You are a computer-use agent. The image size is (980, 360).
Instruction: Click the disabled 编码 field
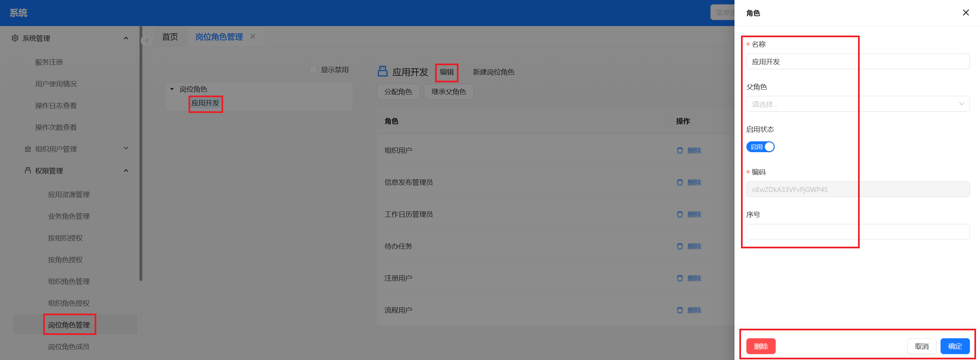(x=857, y=189)
